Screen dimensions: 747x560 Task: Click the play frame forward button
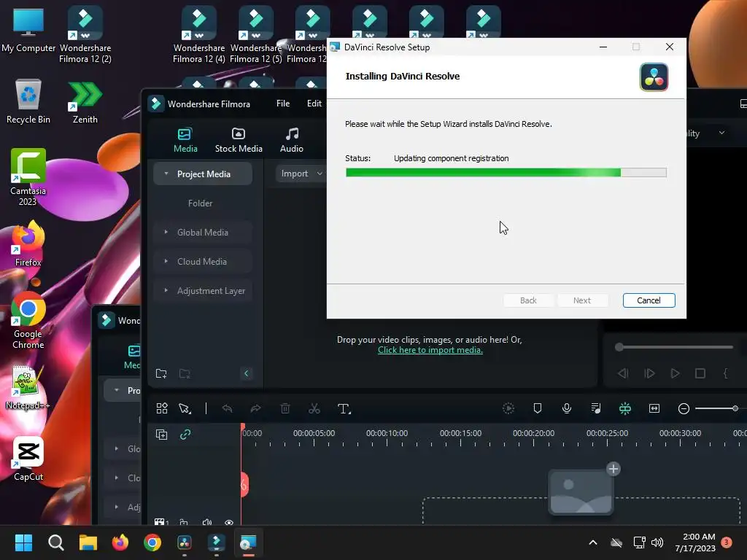pos(649,373)
